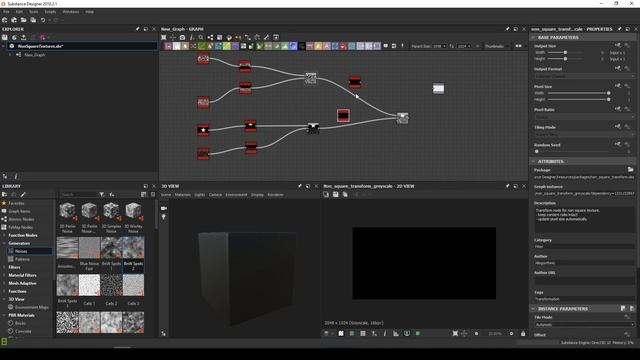Pin the Graph panel
Screen dimensions: 640x360
507,29
